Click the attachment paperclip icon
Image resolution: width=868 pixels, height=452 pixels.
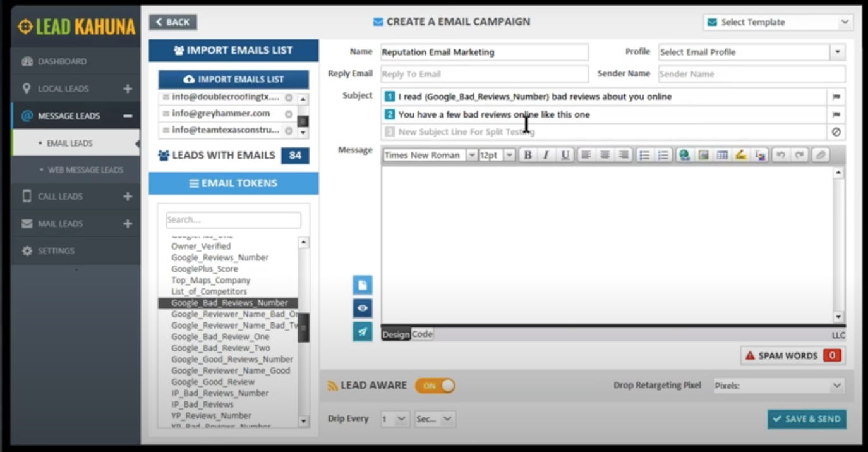coord(820,156)
